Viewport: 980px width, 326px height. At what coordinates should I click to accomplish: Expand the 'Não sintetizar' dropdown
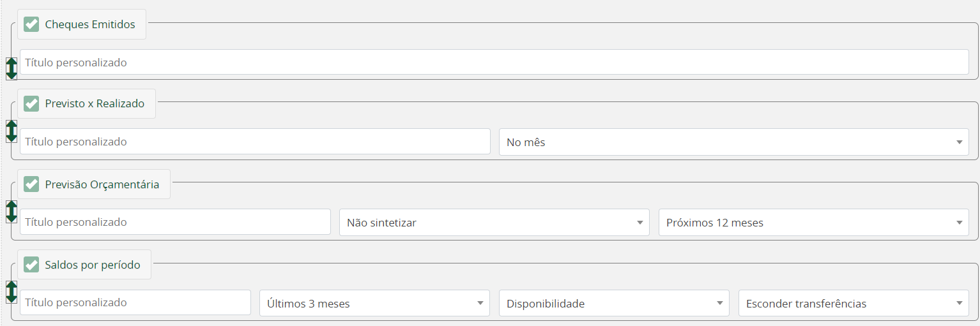[494, 222]
